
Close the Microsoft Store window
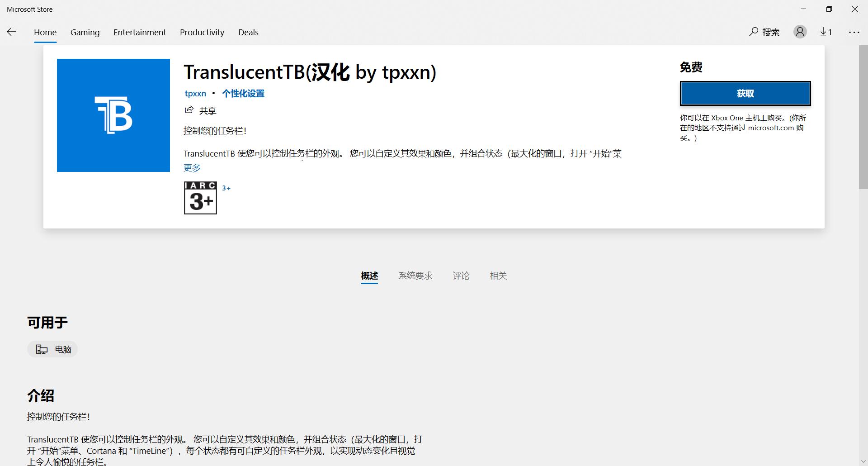[x=855, y=9]
